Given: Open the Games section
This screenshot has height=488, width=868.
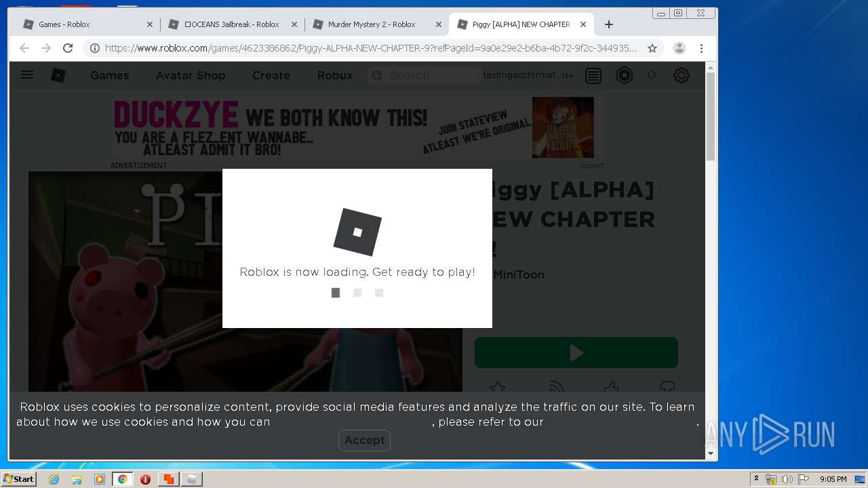Looking at the screenshot, I should pos(110,75).
